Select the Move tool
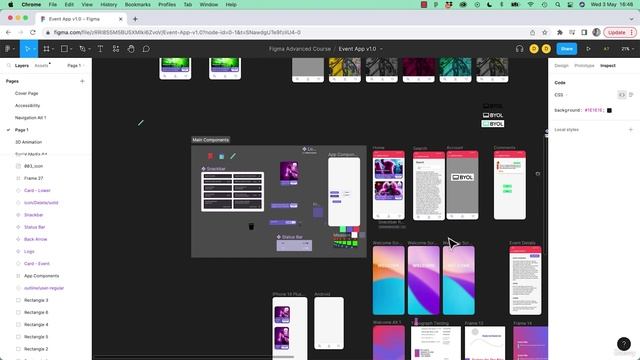The image size is (640, 360). 27,49
